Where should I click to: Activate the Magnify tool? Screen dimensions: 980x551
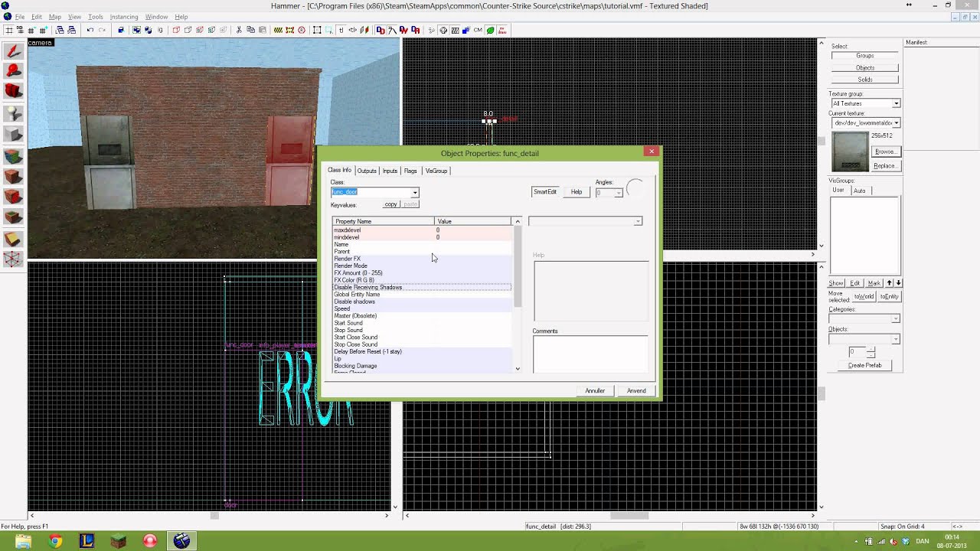(13, 71)
